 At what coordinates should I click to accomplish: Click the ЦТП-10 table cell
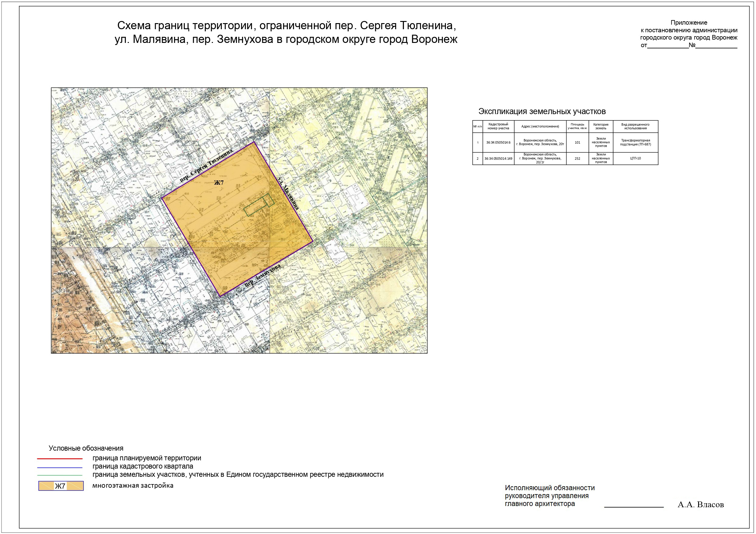click(x=635, y=159)
